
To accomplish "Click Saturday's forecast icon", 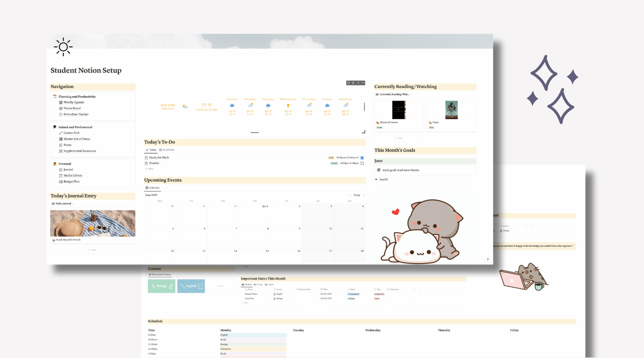I will 346,106.
